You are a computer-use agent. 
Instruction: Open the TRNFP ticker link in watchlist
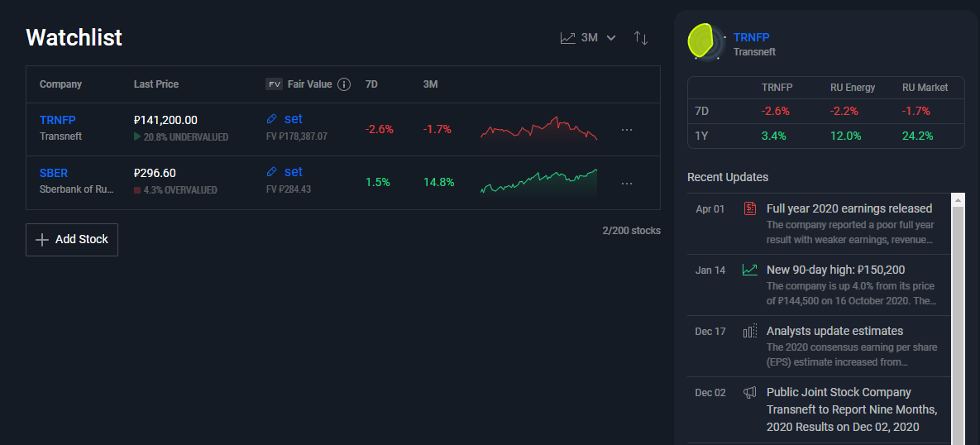tap(58, 120)
